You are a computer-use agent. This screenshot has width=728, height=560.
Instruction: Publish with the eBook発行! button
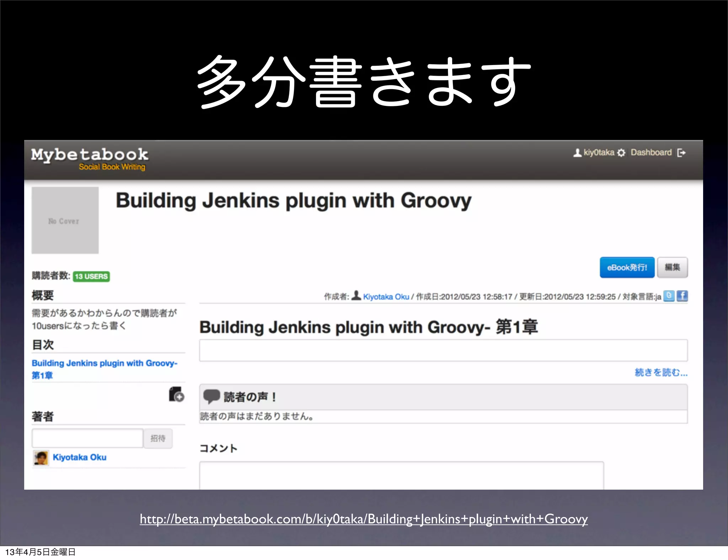coord(627,267)
